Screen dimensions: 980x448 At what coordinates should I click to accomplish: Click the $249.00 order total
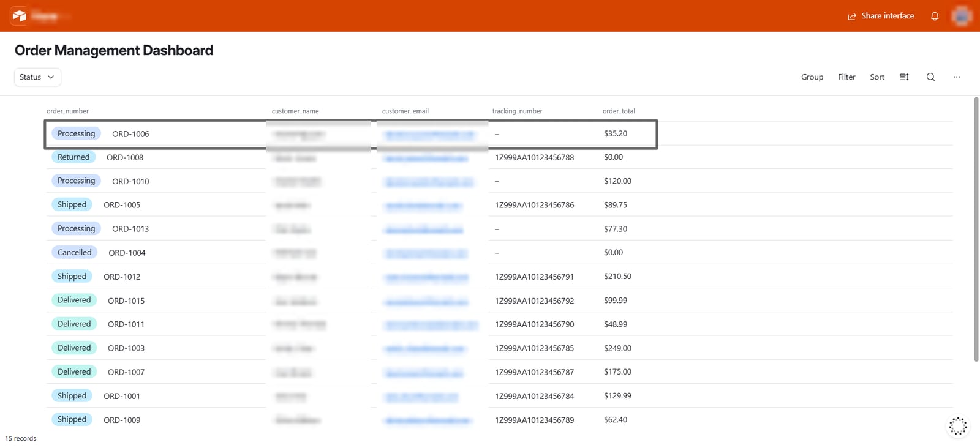click(x=617, y=348)
